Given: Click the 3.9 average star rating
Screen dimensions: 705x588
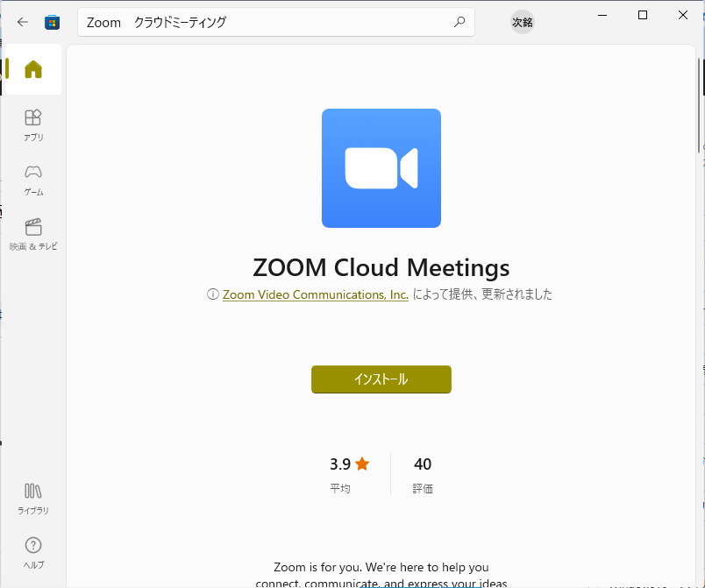Looking at the screenshot, I should coord(349,475).
